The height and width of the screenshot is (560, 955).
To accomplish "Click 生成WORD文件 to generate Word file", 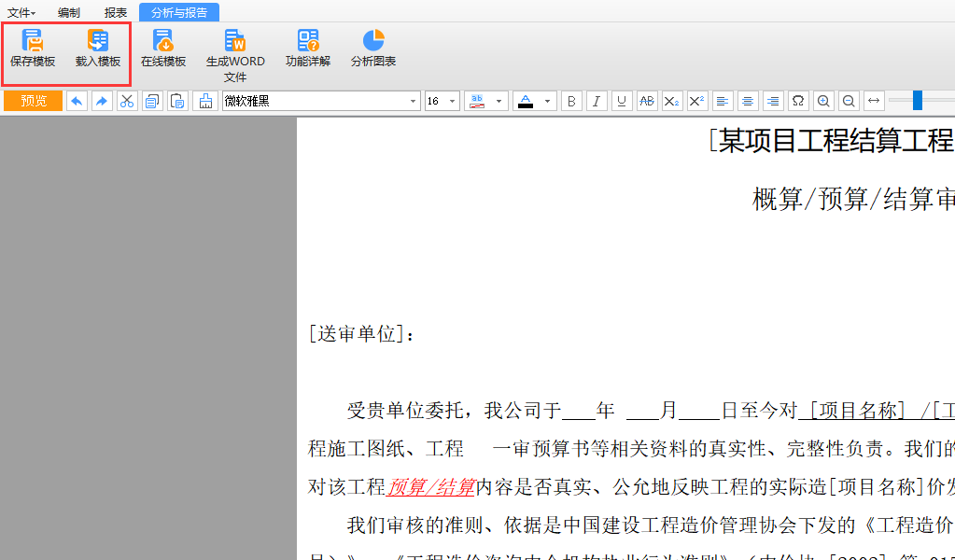I will [x=235, y=54].
